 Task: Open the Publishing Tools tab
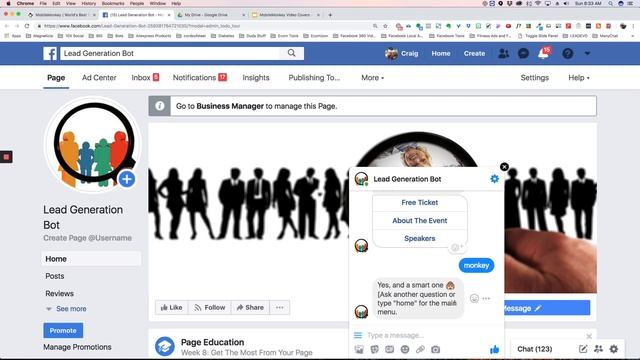[x=314, y=78]
